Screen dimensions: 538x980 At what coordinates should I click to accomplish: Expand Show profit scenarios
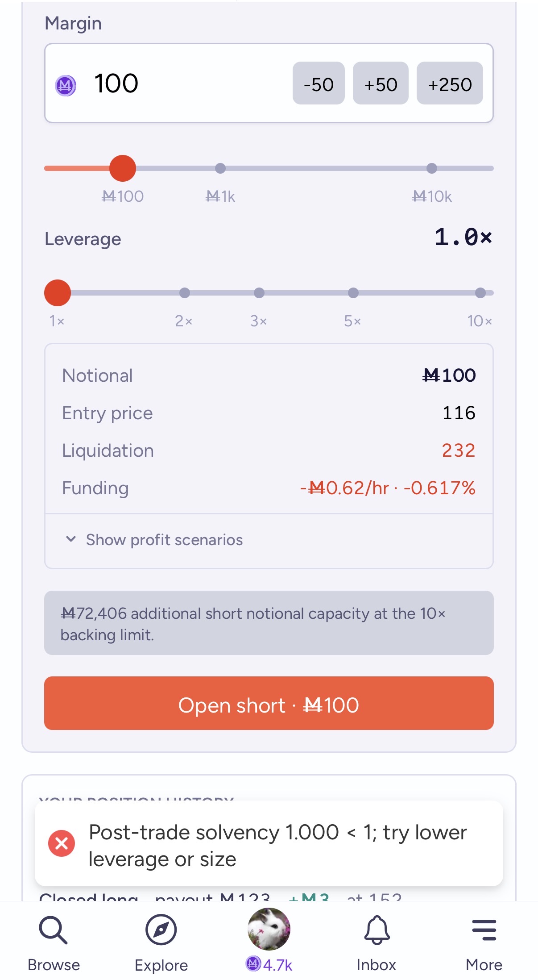pos(164,540)
